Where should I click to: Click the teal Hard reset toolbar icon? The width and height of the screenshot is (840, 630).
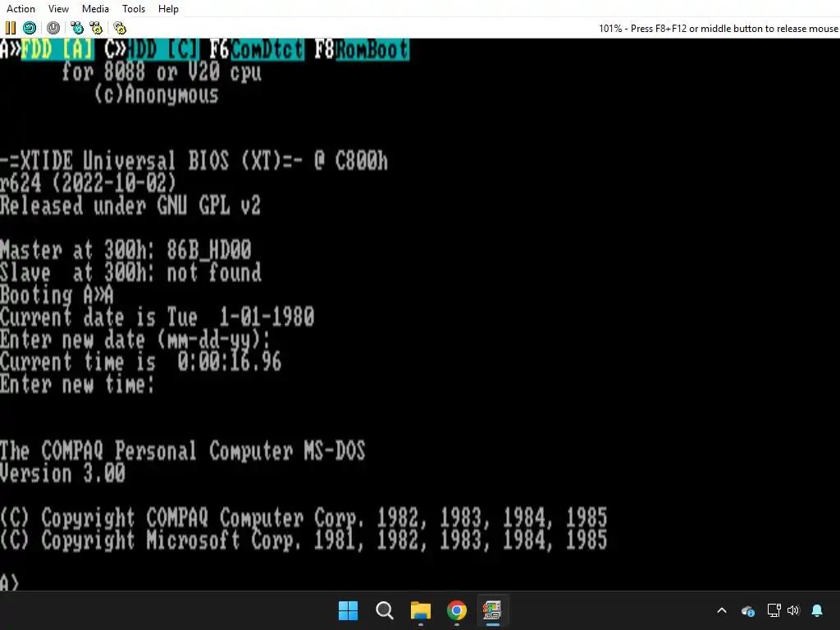pyautogui.click(x=30, y=28)
